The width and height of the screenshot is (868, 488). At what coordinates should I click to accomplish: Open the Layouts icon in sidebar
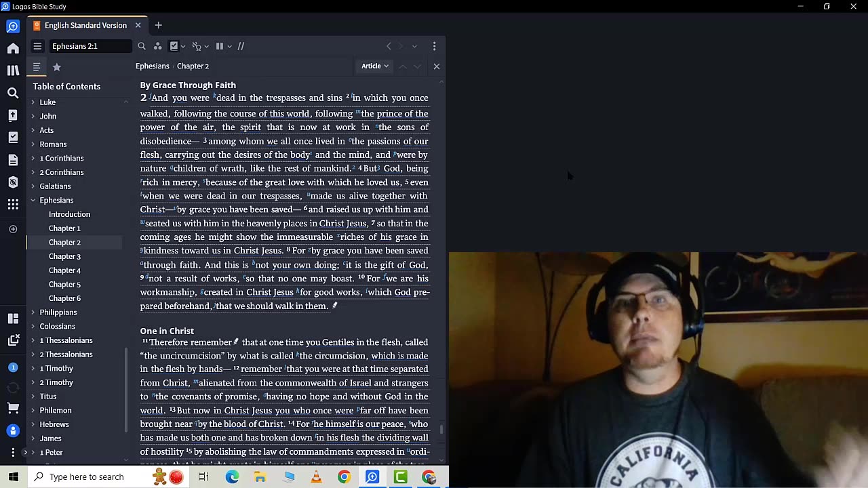point(13,319)
